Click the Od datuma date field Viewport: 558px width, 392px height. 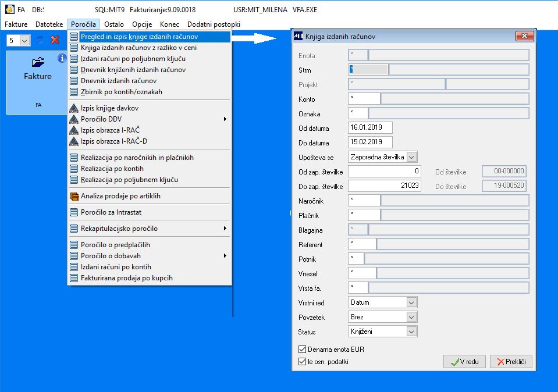(370, 127)
